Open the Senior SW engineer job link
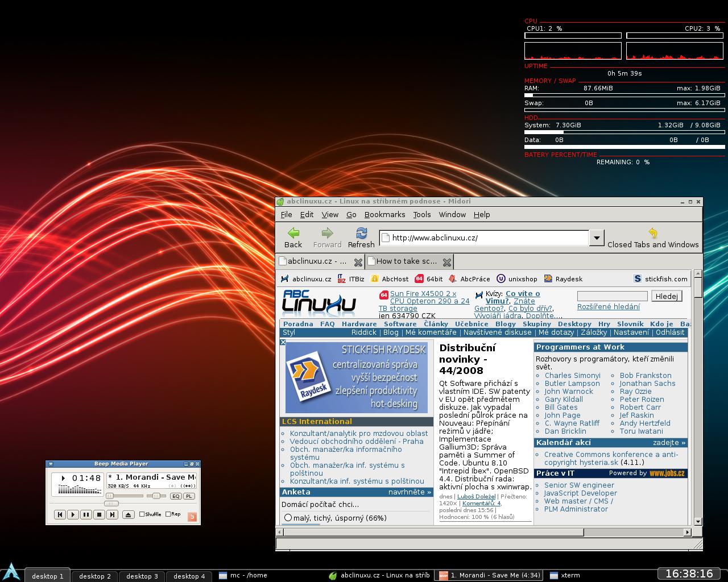Viewport: 728px width, 582px height. 579,485
